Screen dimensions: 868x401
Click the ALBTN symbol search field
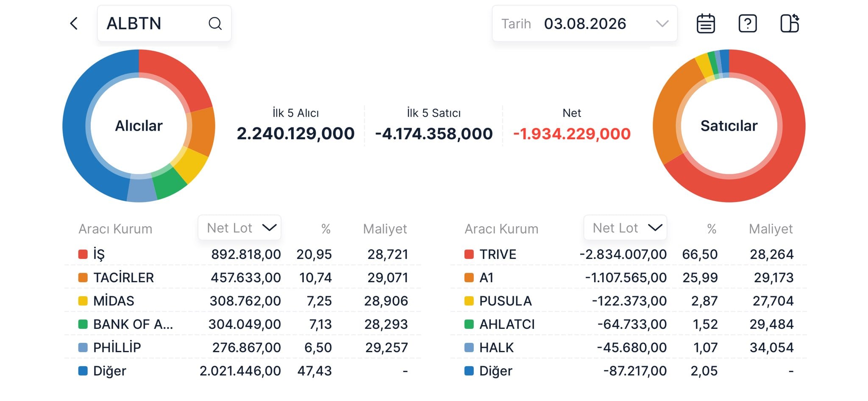pos(164,23)
